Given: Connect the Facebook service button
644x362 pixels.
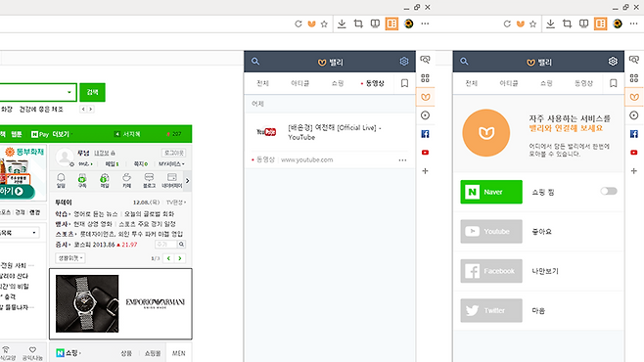Looking at the screenshot, I should coord(491,271).
